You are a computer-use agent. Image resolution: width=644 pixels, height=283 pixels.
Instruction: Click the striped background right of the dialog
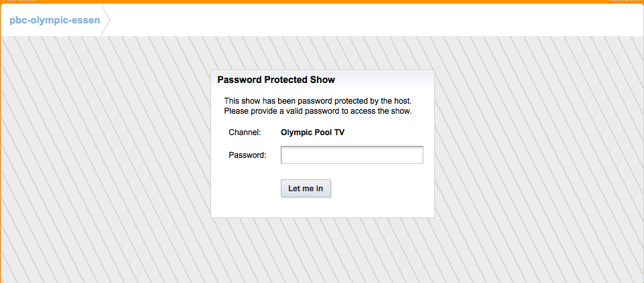tap(536, 147)
